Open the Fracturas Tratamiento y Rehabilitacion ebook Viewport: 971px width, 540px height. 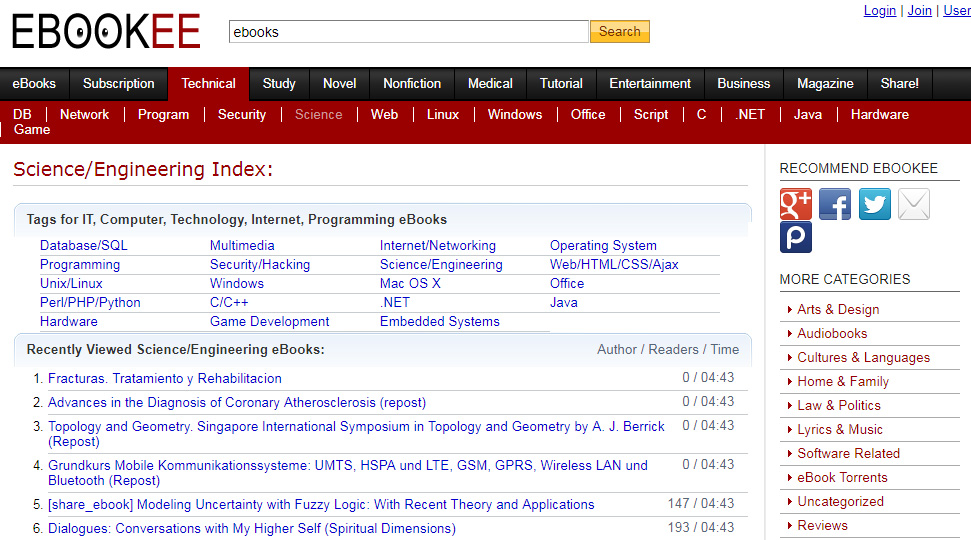[165, 379]
